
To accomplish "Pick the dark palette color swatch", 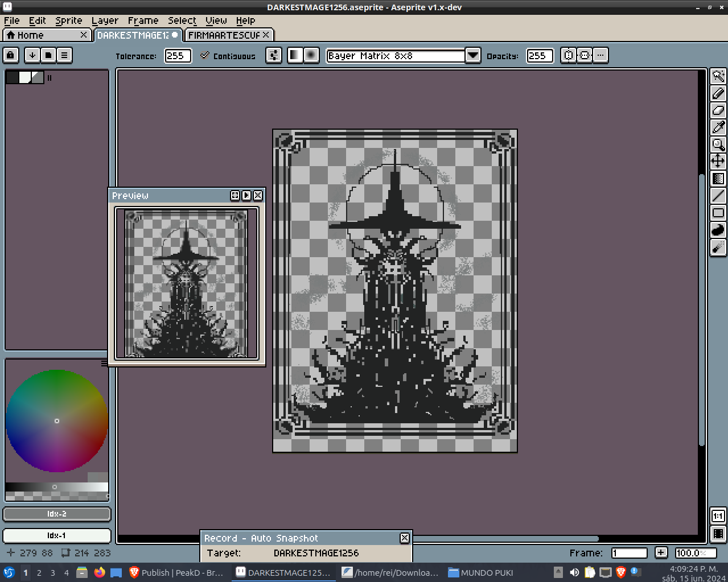I will 12,77.
